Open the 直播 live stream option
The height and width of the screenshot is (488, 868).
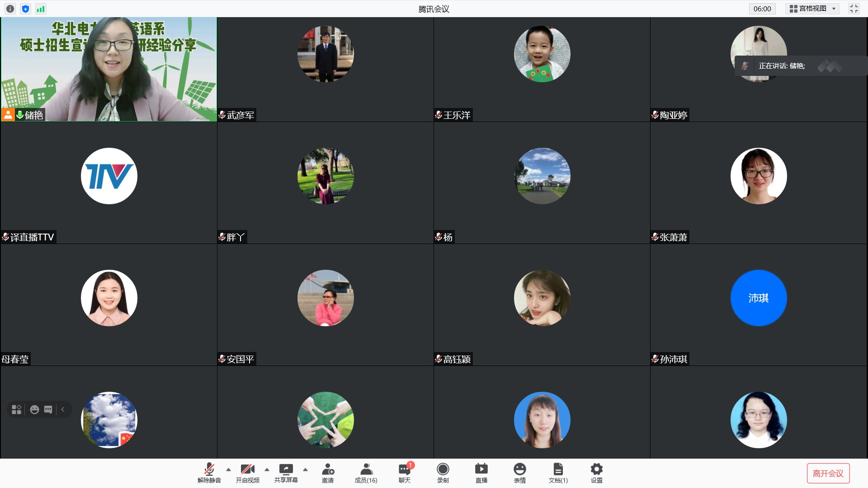[x=481, y=473]
